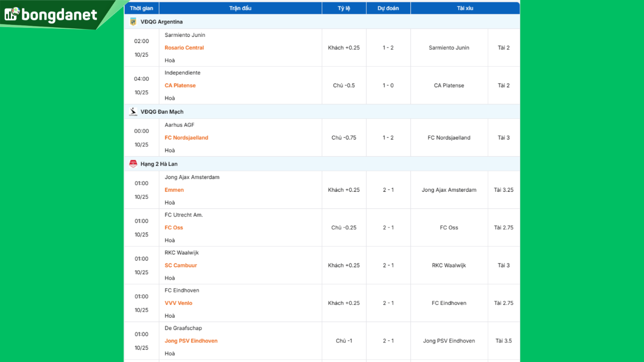The width and height of the screenshot is (644, 362).
Task: Select Sarmiento Junin home team name
Action: [185, 35]
